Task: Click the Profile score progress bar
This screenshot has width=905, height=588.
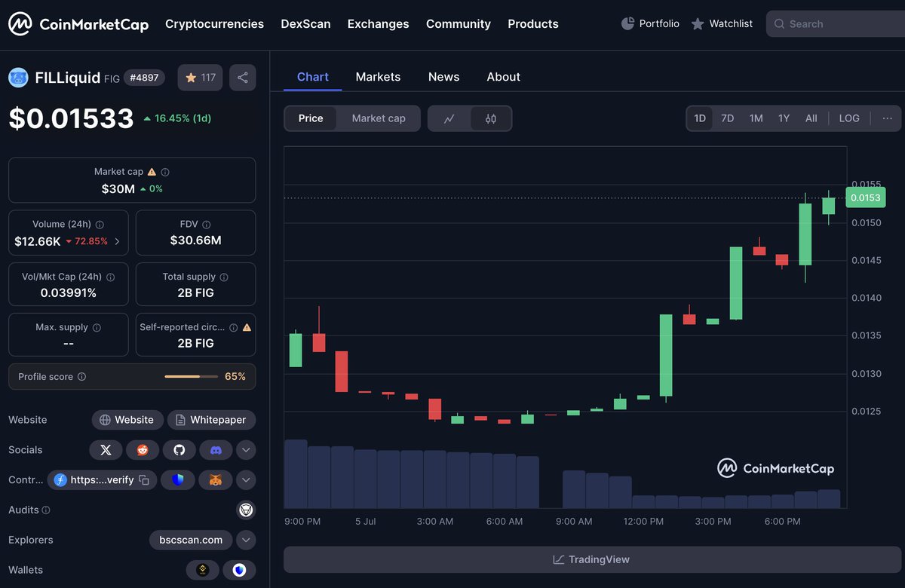Action: tap(191, 376)
